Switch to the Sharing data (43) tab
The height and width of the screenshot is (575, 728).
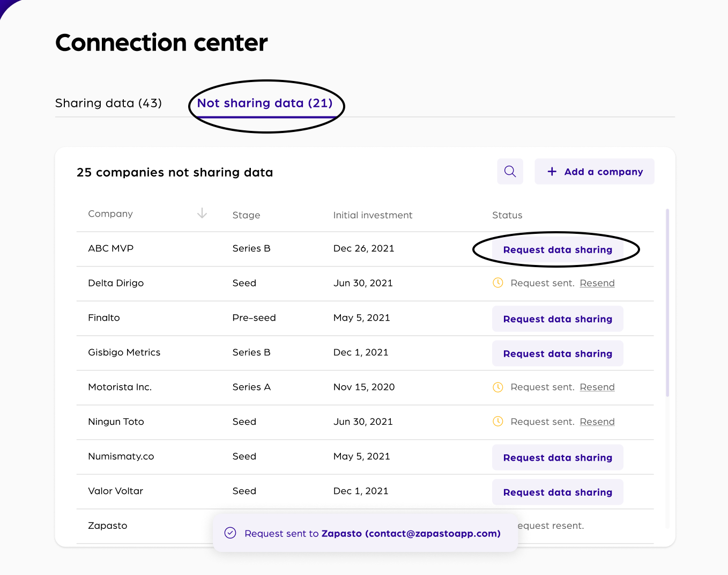pyautogui.click(x=108, y=103)
